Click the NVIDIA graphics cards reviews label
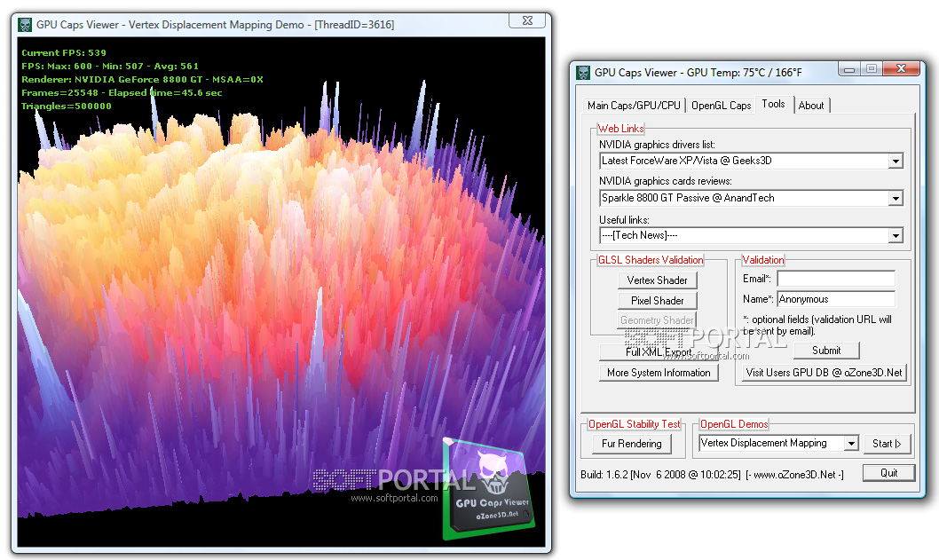Viewport: 939px width, 560px height. coord(666,181)
